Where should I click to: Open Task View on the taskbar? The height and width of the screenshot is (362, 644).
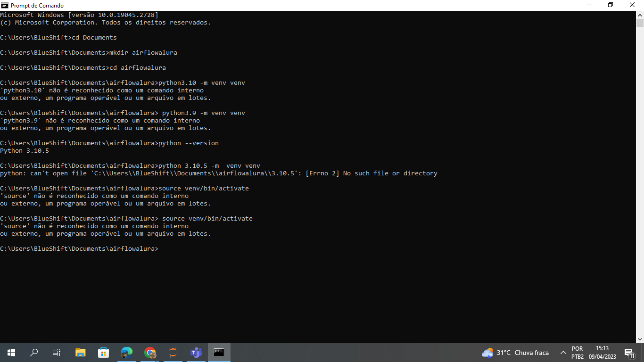click(x=57, y=353)
